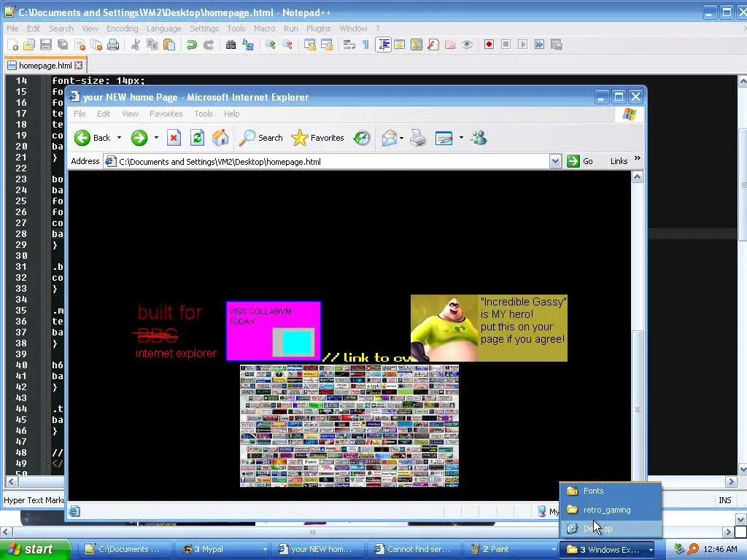Click the Incredible Gassy image banner

489,328
